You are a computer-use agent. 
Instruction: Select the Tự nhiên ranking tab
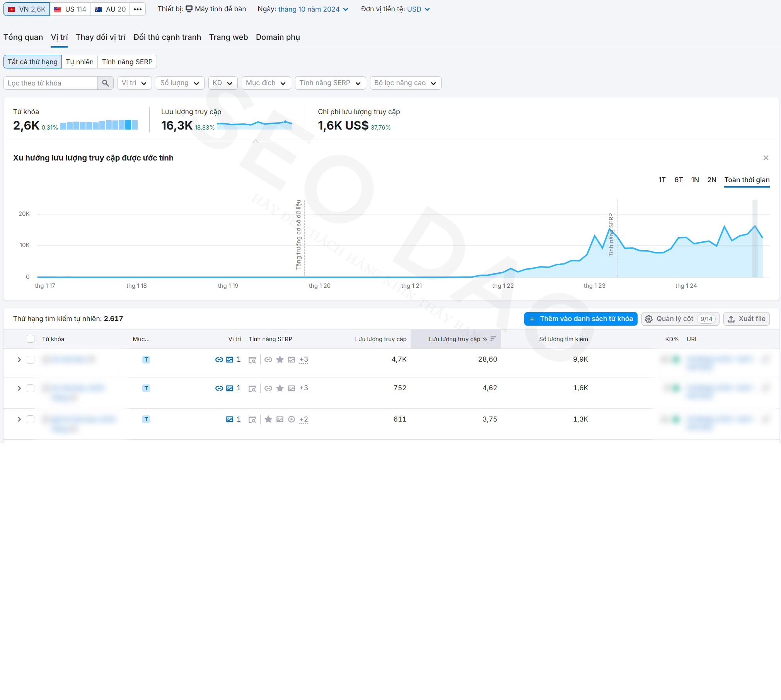tap(80, 62)
